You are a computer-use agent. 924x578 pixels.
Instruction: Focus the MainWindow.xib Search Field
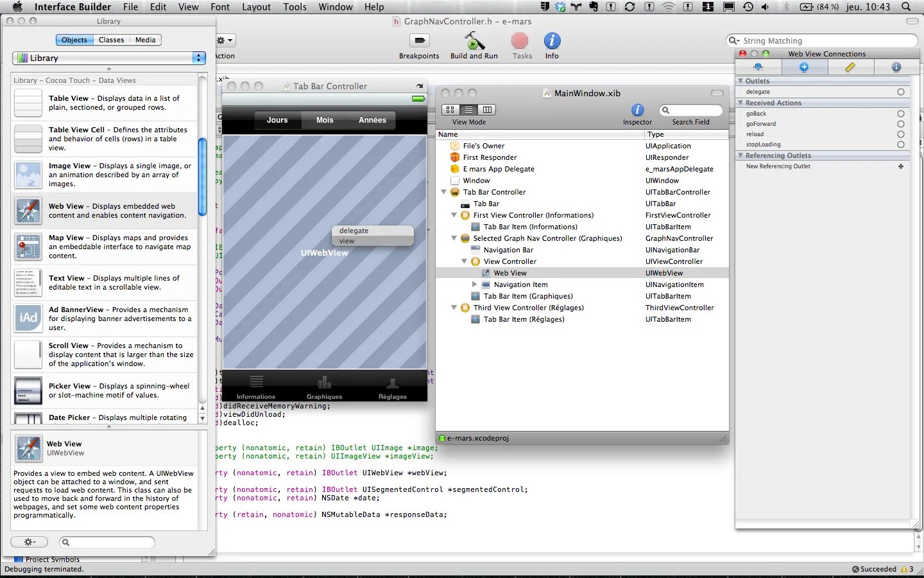[691, 110]
